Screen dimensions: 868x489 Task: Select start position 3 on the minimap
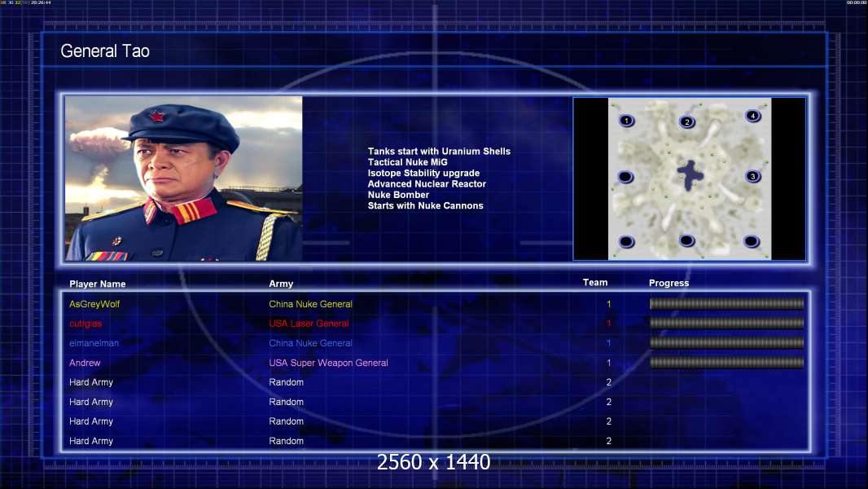[x=752, y=176]
